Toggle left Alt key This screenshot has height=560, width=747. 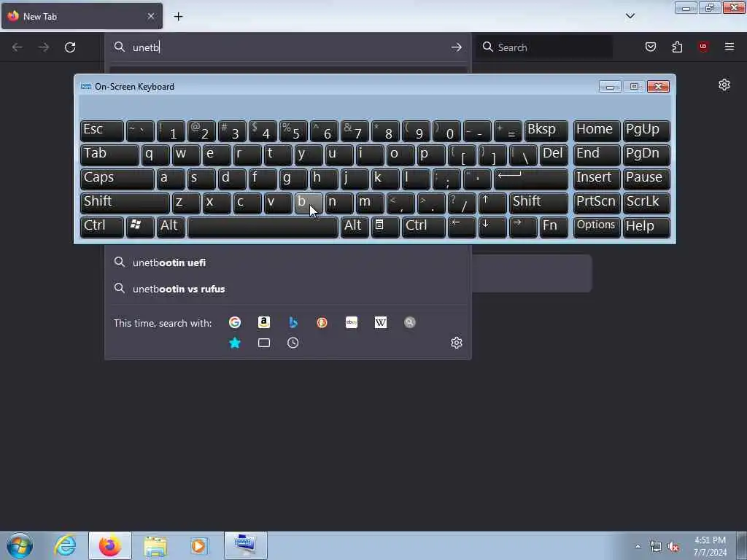coord(171,227)
